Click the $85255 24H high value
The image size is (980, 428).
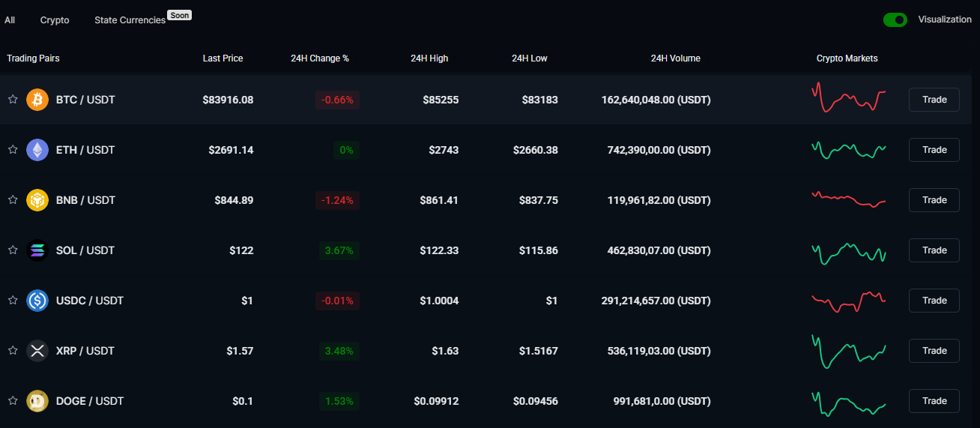(x=439, y=100)
